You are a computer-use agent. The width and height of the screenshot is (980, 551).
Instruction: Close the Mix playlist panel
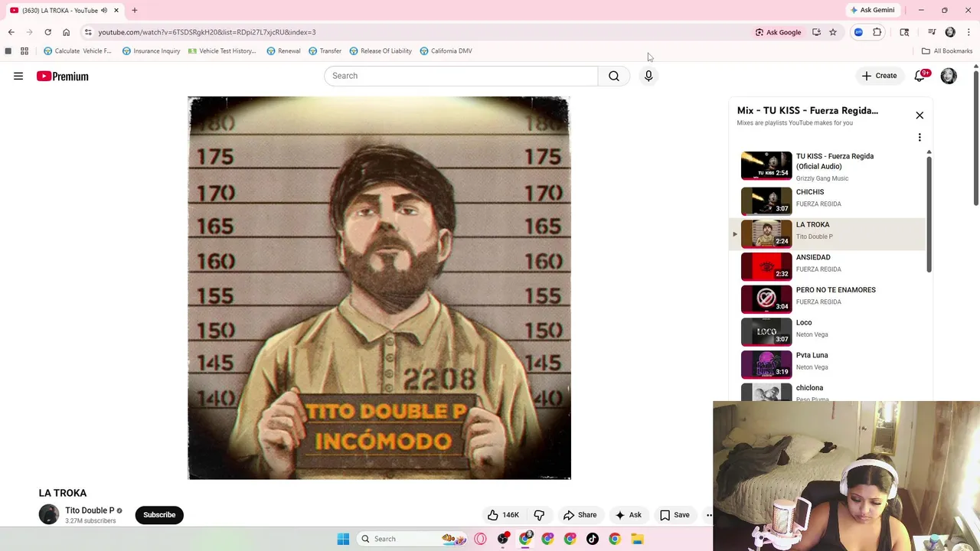point(920,116)
